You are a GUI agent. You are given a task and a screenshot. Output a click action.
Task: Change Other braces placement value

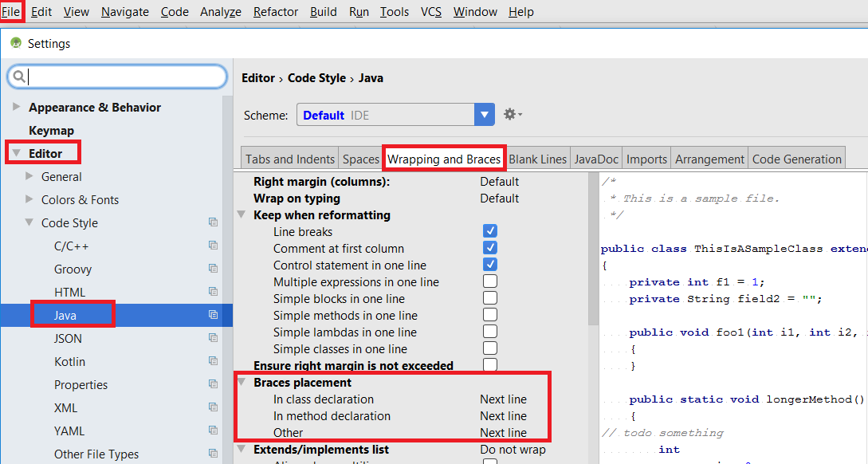(x=503, y=432)
